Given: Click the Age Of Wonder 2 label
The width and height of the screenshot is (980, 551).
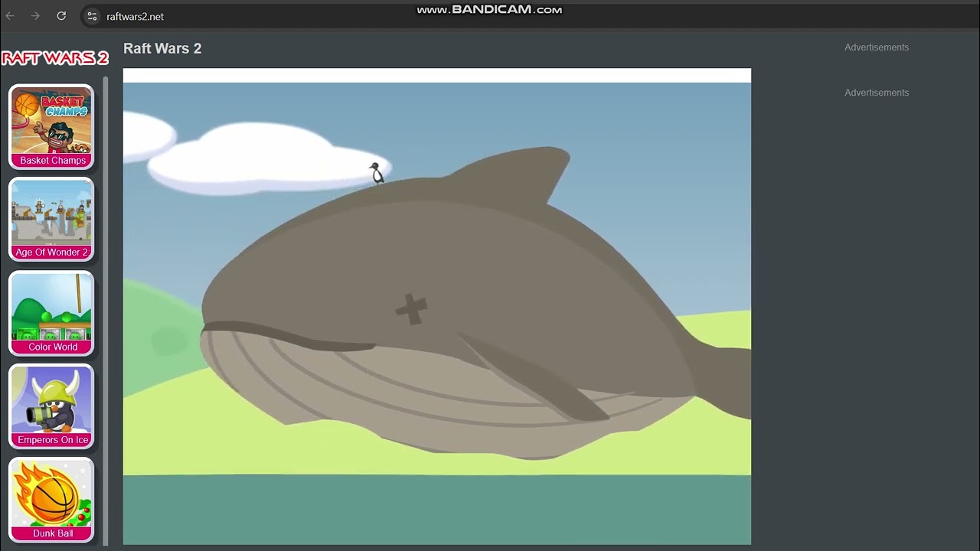Looking at the screenshot, I should tap(52, 253).
